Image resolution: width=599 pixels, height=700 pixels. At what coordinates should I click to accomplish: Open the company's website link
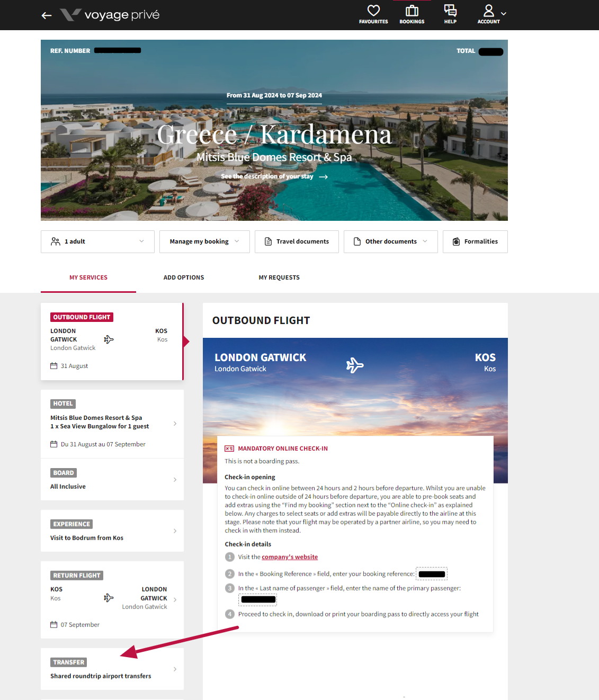pos(290,557)
